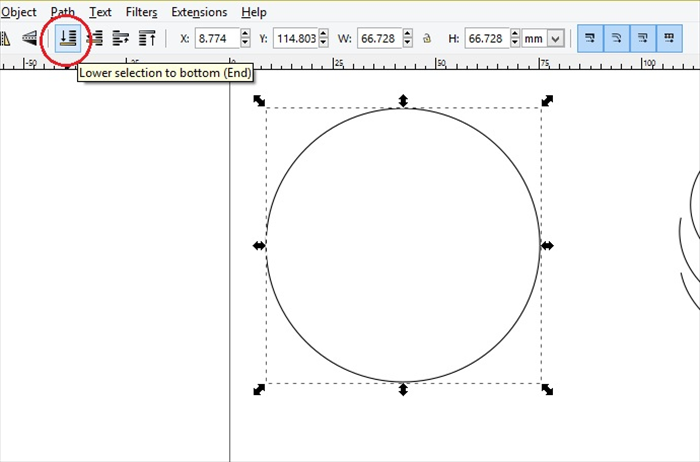The width and height of the screenshot is (700, 462).
Task: Click the top-left corner scale handle
Action: (259, 100)
